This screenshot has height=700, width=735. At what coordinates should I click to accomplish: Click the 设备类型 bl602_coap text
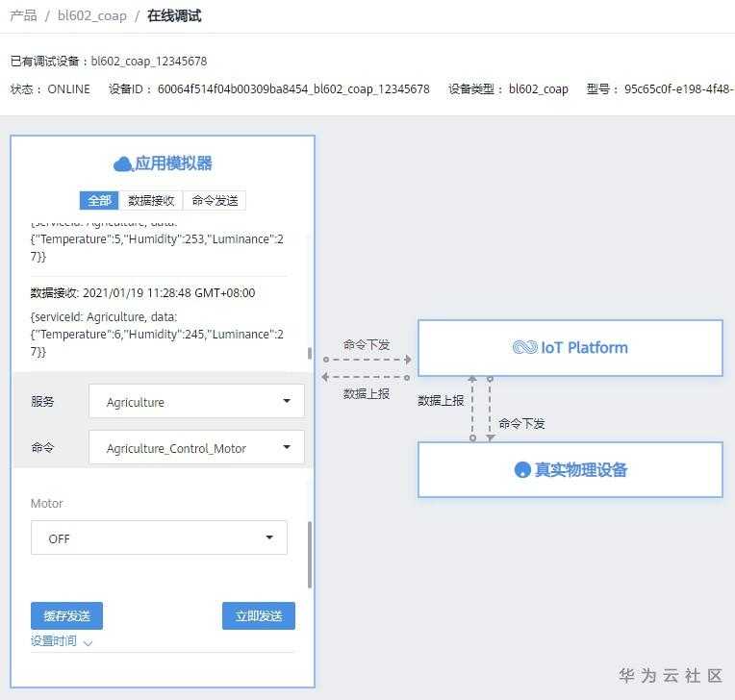tap(508, 89)
